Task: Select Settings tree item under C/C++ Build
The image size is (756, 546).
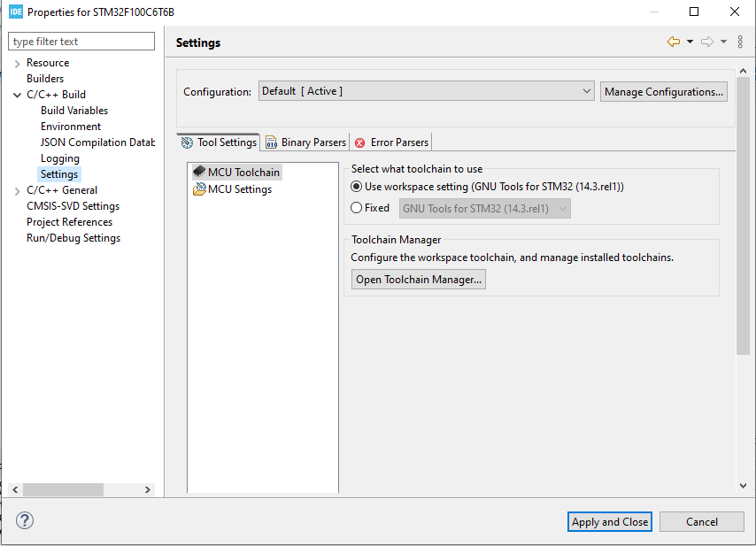Action: tap(59, 174)
